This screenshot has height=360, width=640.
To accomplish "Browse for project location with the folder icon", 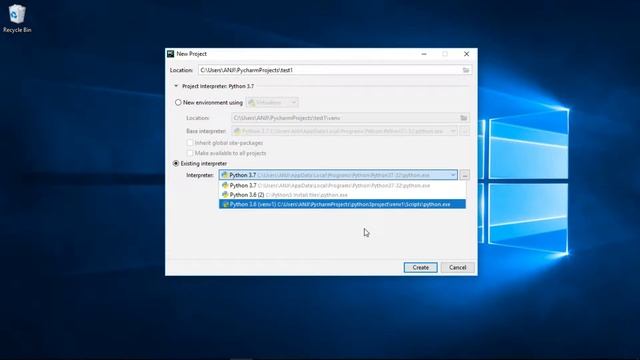I will [466, 70].
